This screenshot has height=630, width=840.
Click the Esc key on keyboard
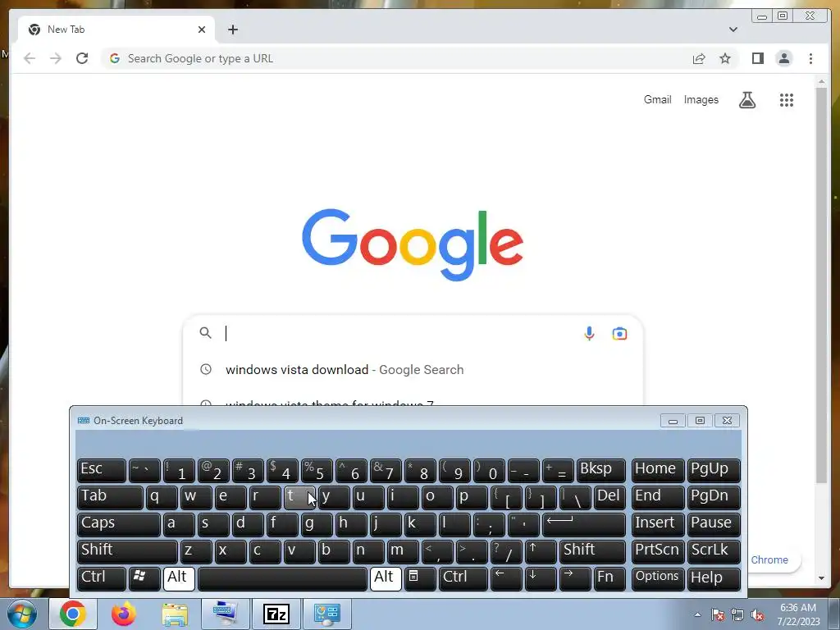tap(101, 470)
